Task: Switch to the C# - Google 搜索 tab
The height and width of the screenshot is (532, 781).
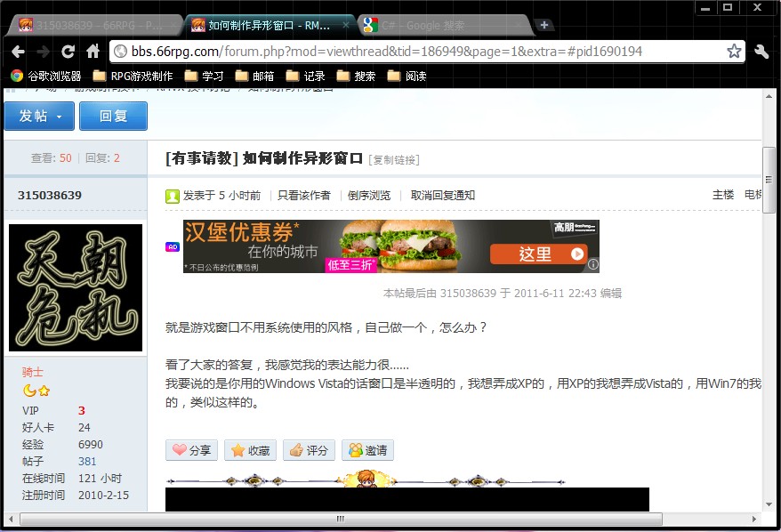Action: click(x=444, y=25)
